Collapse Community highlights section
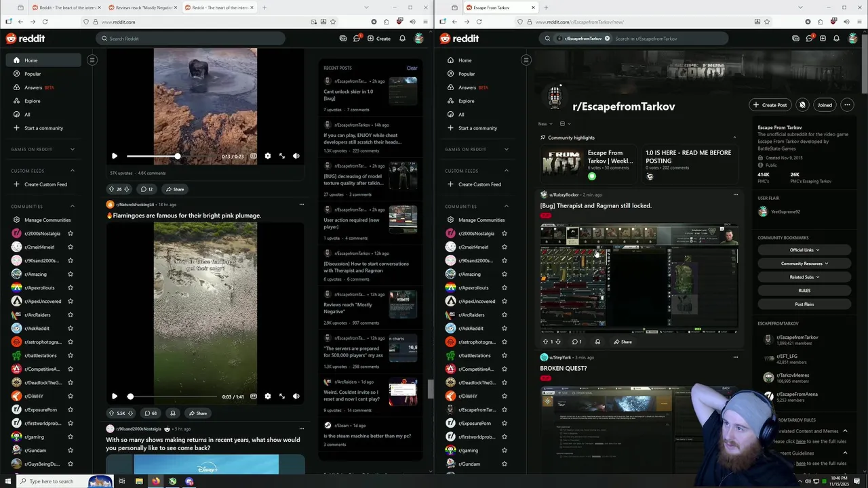 (x=735, y=138)
